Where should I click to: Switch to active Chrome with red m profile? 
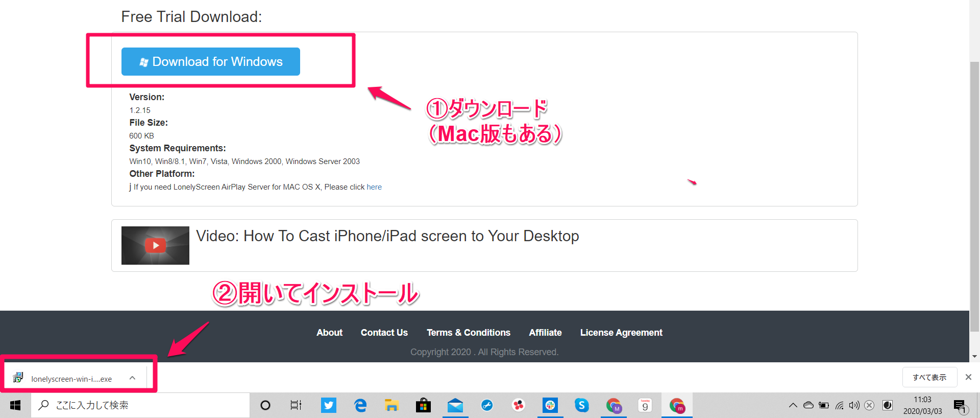click(x=677, y=405)
